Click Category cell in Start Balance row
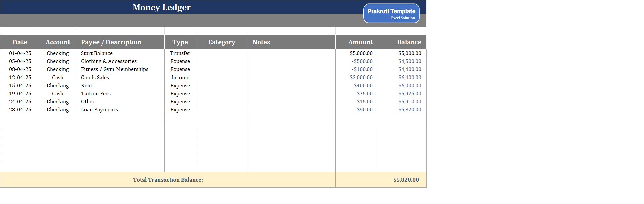644x204 pixels. click(x=222, y=53)
